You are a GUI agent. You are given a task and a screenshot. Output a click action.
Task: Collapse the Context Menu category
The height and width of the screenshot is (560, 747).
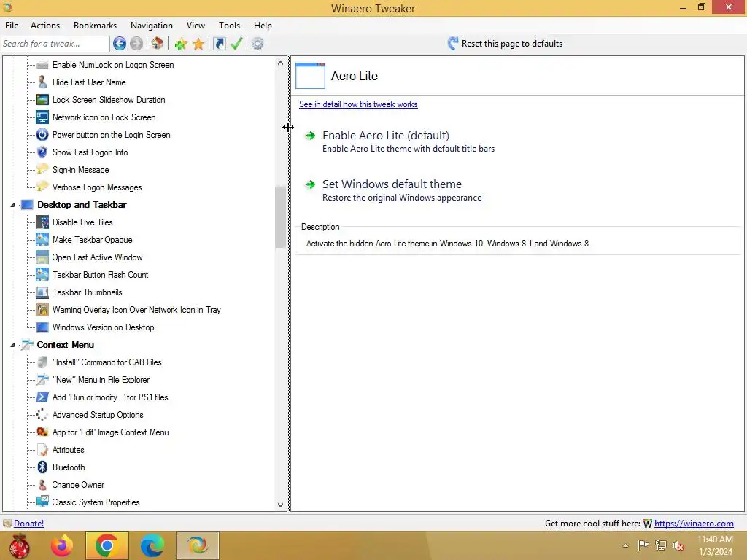tap(13, 345)
